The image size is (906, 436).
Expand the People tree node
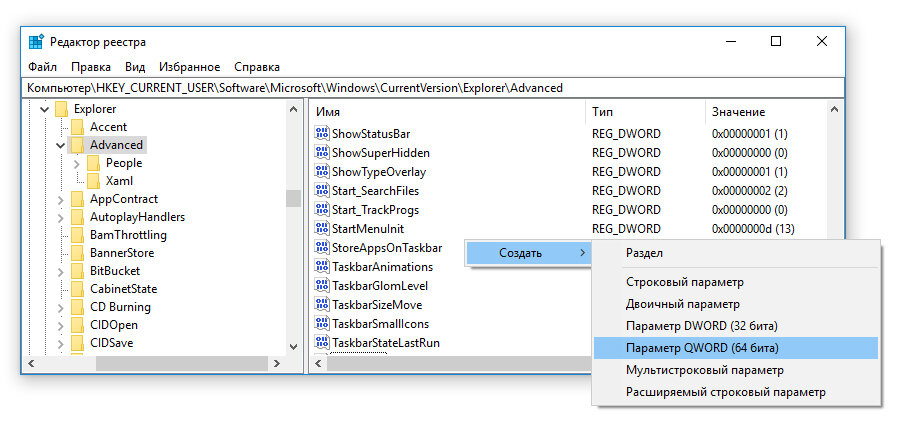77,163
